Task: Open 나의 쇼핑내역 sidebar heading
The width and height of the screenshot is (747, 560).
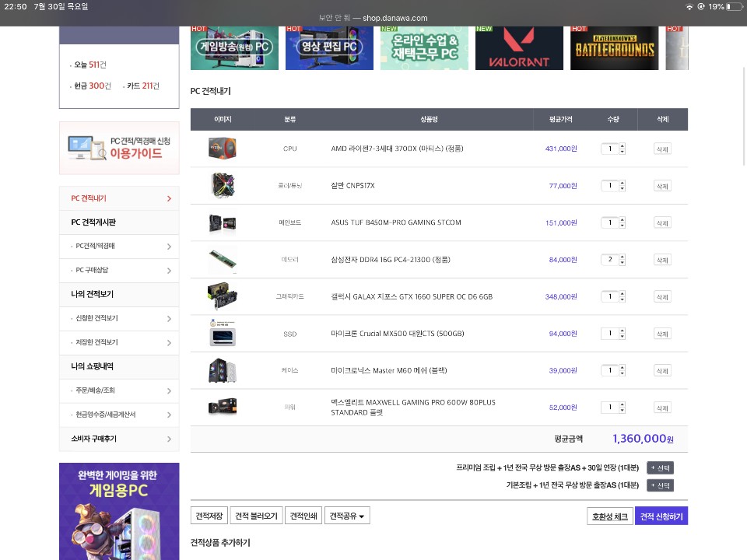Action: (119, 366)
